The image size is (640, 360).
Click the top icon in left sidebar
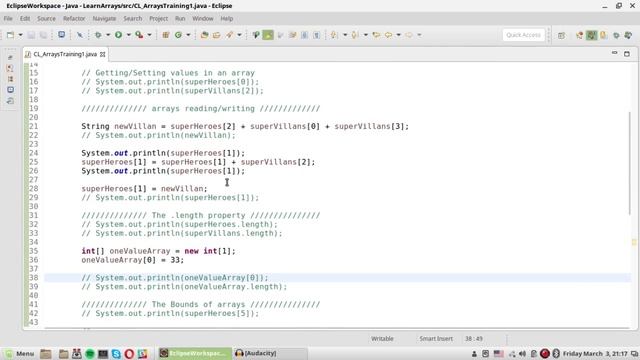[x=11, y=58]
